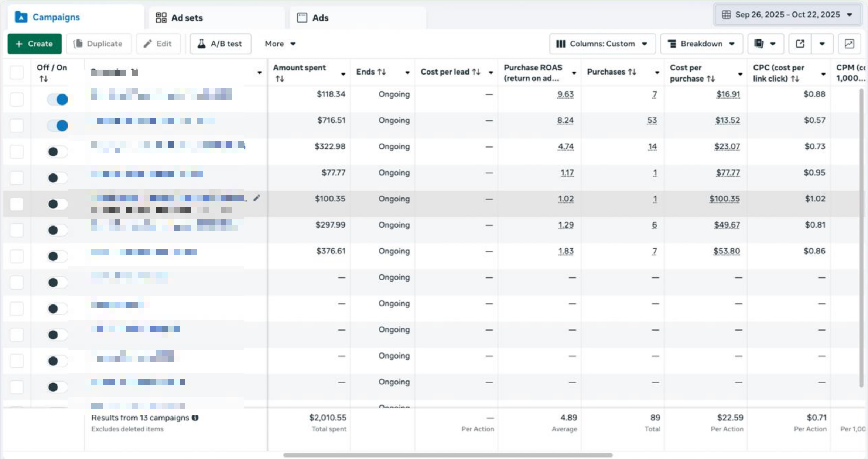Open the Cost per purchase column dropdown arrow
Image resolution: width=868 pixels, height=459 pixels.
[740, 74]
